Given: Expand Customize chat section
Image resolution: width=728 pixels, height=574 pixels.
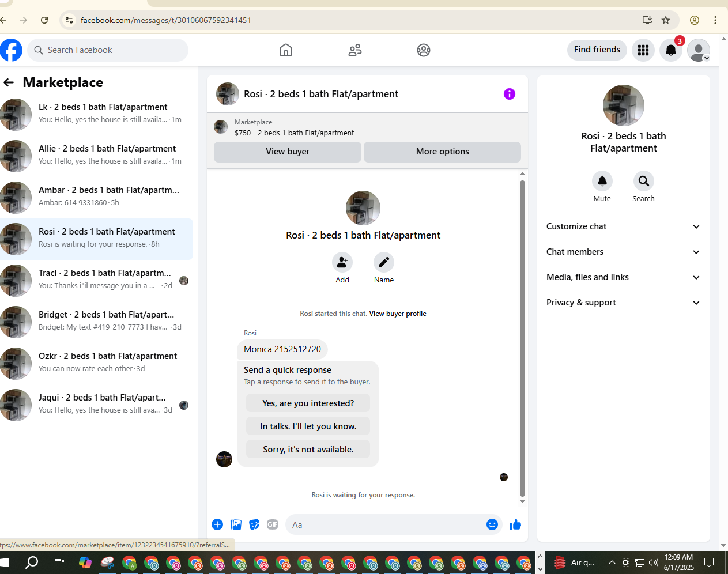Looking at the screenshot, I should click(x=623, y=226).
